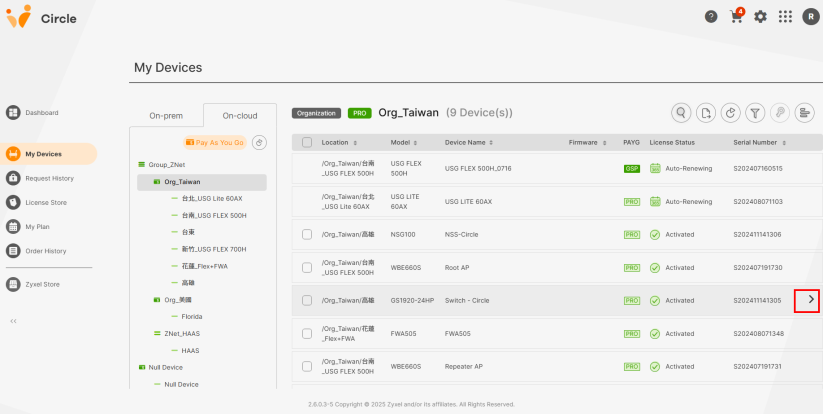
Task: Click the Request History lock icon
Action: tap(13, 178)
